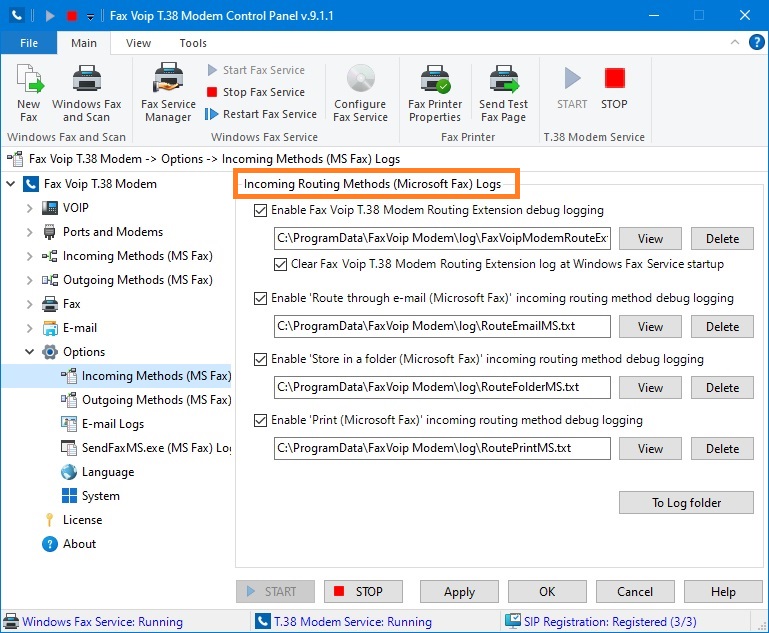Expand the Fax tree node
This screenshot has width=769, height=633.
[x=29, y=304]
